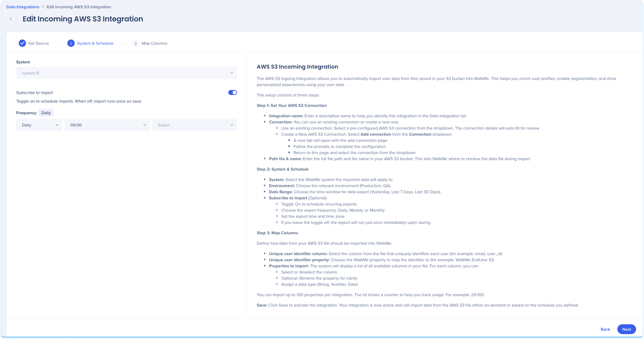Open the time zone Select... dropdown
The image size is (644, 339).
(194, 125)
